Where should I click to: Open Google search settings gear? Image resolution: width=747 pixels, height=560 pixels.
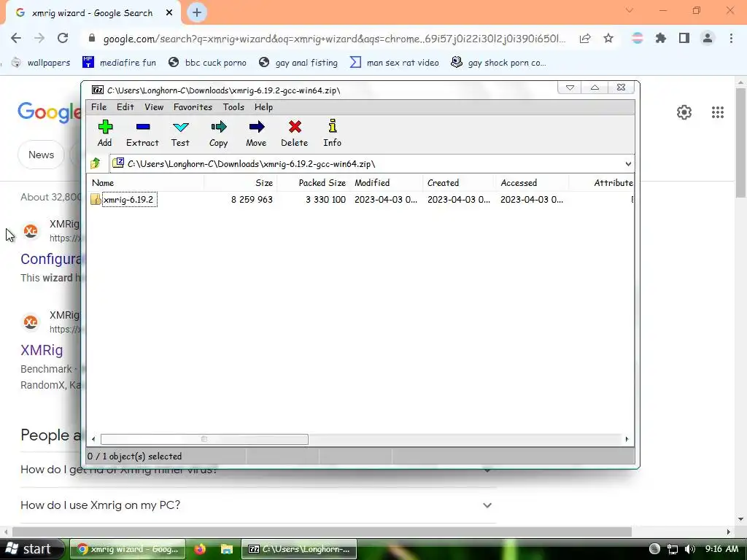684,112
